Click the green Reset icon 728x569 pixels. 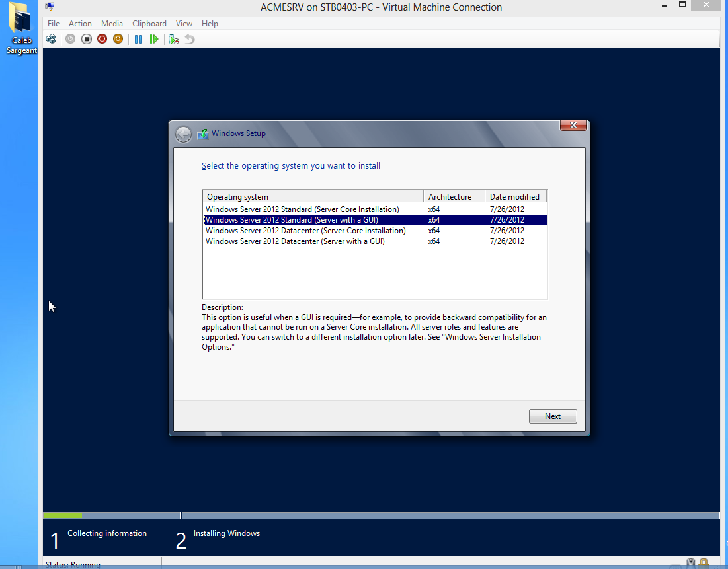click(x=154, y=39)
